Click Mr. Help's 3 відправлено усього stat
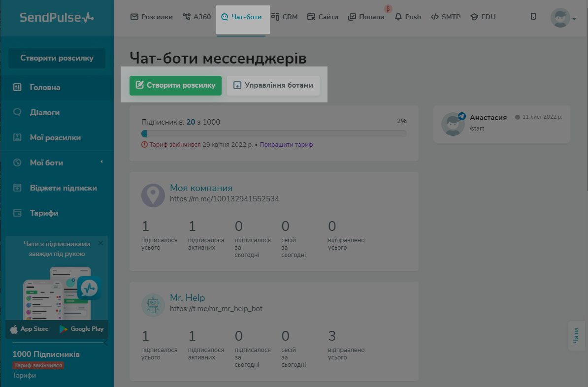The width and height of the screenshot is (588, 387). pos(346,345)
